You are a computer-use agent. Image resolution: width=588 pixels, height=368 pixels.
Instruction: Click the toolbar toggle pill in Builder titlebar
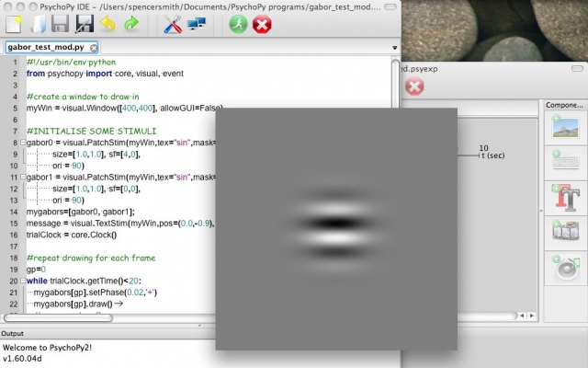(x=577, y=68)
